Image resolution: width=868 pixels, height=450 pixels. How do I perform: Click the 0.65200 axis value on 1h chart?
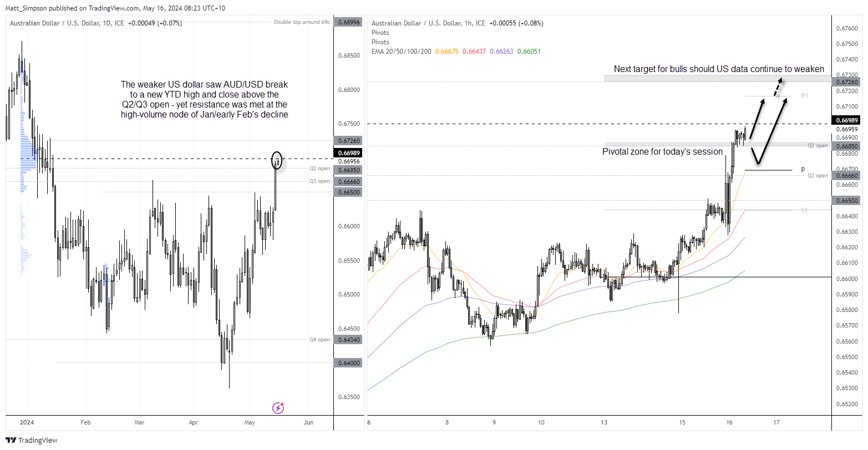point(847,404)
